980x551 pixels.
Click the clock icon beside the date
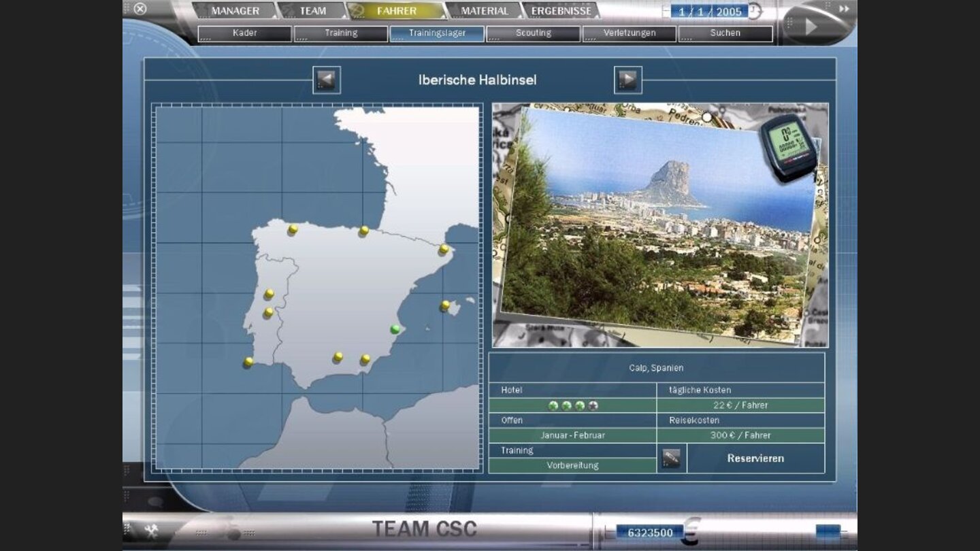pos(754,12)
